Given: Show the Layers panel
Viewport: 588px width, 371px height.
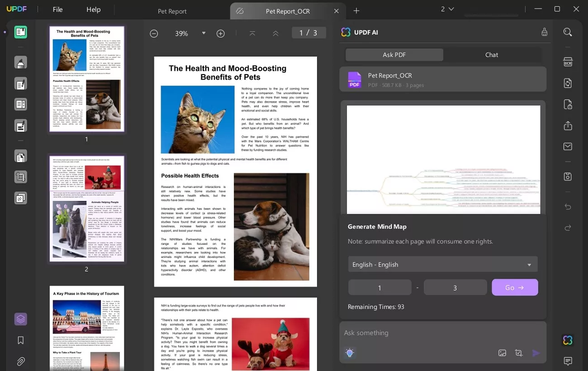Looking at the screenshot, I should click(x=20, y=319).
